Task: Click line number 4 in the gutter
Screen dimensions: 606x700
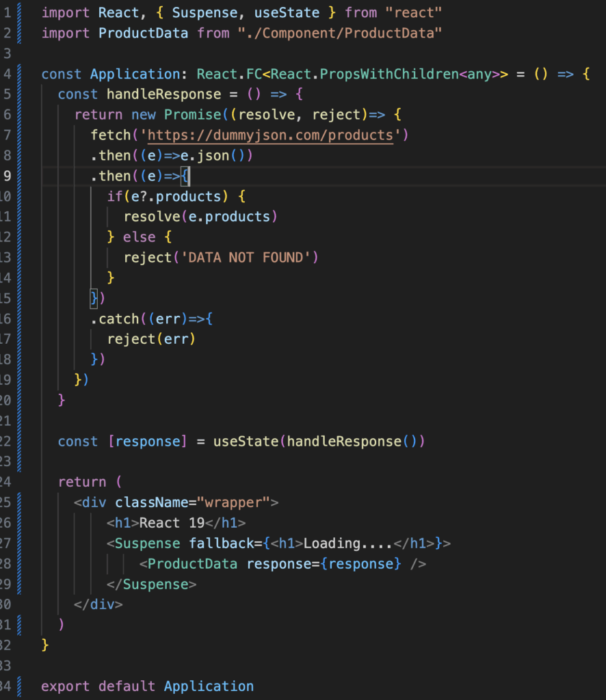Action: (7, 74)
